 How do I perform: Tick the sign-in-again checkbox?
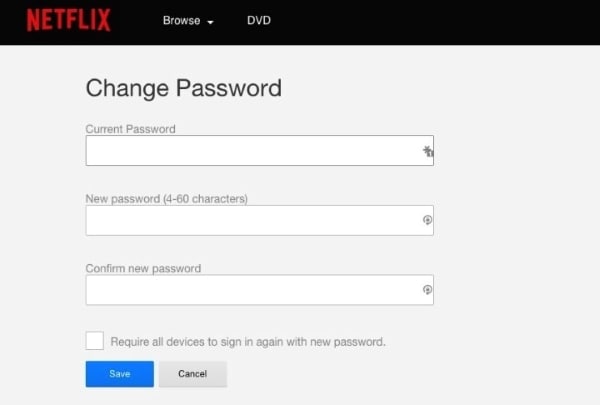coord(95,341)
